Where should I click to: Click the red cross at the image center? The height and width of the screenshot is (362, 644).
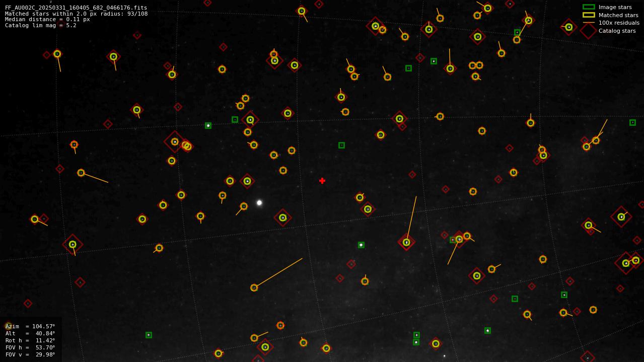[x=322, y=181]
